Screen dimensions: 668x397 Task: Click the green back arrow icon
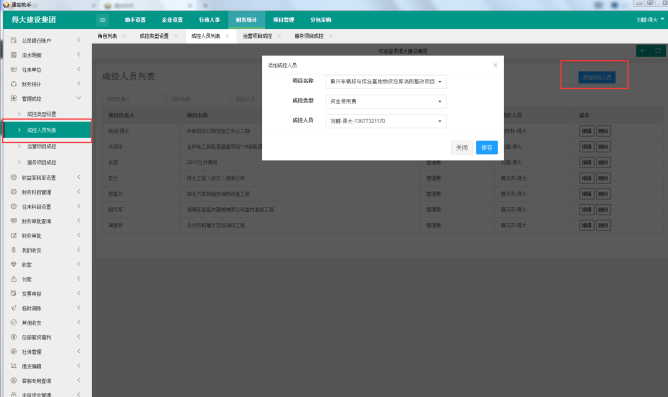[643, 51]
